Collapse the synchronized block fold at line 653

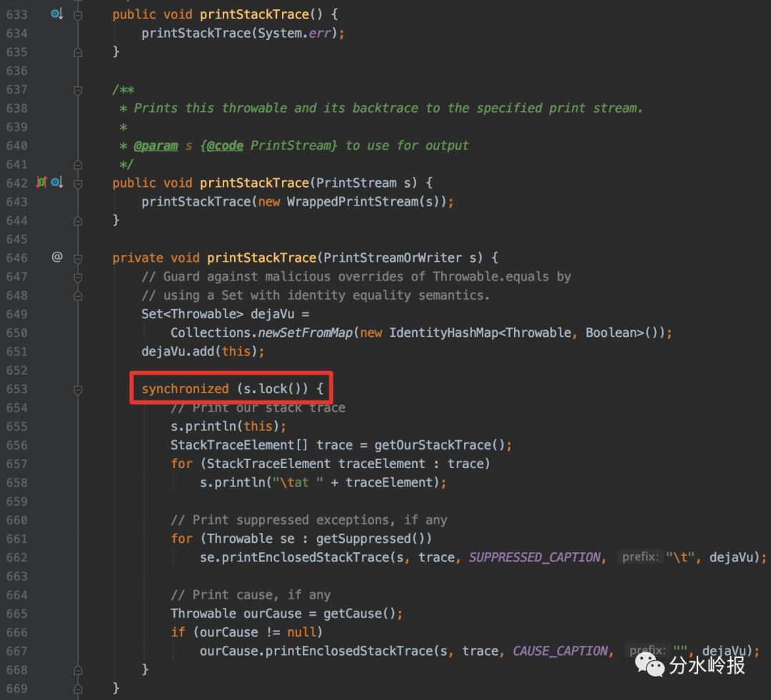coord(78,390)
